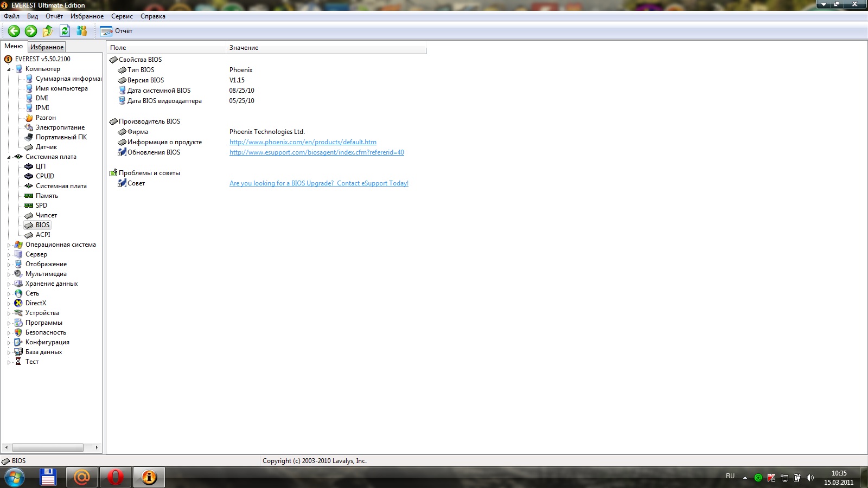Open the Отчёт menu in menu bar
This screenshot has height=488, width=868.
click(54, 16)
